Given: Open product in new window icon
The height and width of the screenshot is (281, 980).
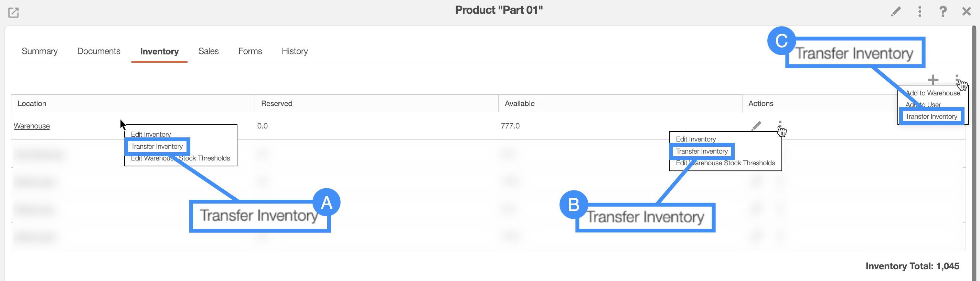Looking at the screenshot, I should [13, 12].
